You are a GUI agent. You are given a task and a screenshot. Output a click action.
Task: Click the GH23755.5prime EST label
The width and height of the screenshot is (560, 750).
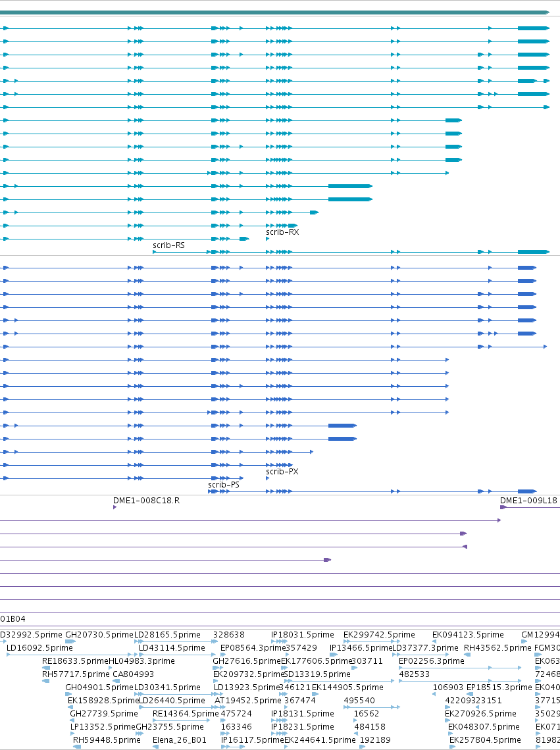click(x=170, y=727)
